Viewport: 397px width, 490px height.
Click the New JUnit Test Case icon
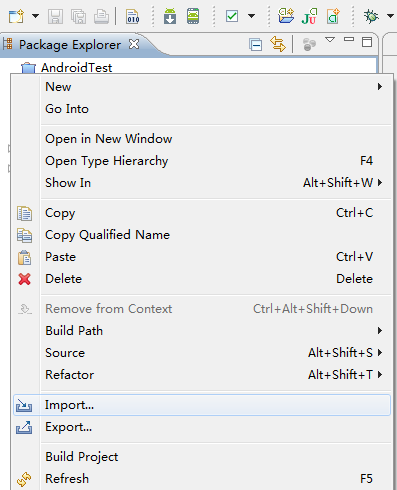pos(309,16)
